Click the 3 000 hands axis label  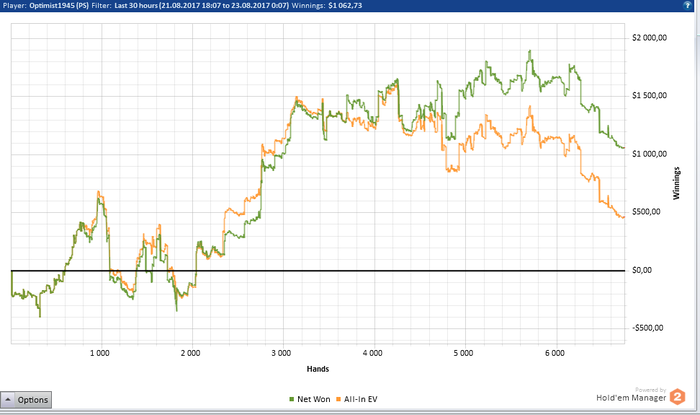[x=281, y=353]
